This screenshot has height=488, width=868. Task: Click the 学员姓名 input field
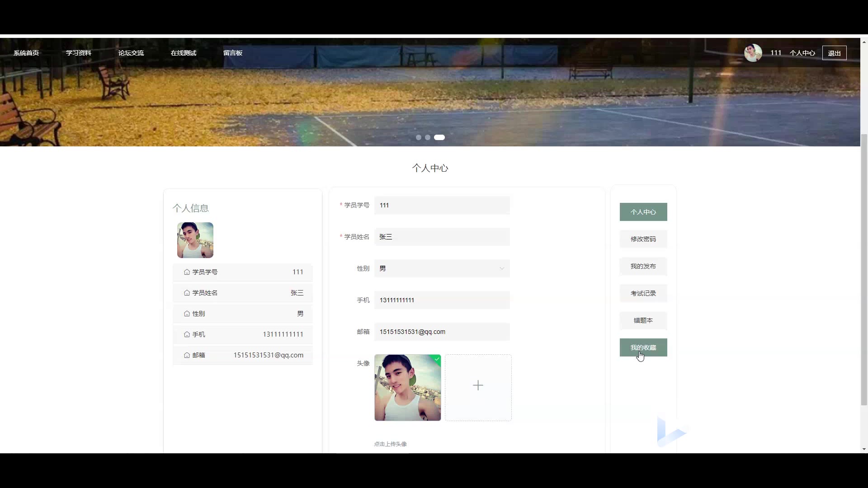(x=442, y=237)
